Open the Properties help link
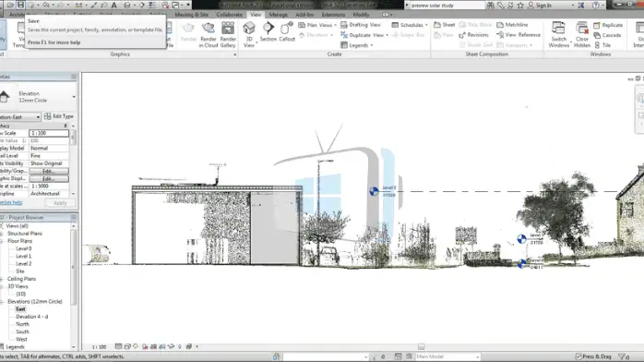Viewport: 644px width, 362px height. pyautogui.click(x=11, y=202)
